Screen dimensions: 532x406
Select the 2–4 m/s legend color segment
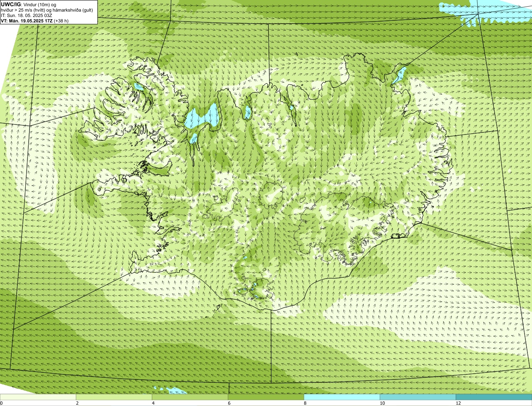click(114, 397)
